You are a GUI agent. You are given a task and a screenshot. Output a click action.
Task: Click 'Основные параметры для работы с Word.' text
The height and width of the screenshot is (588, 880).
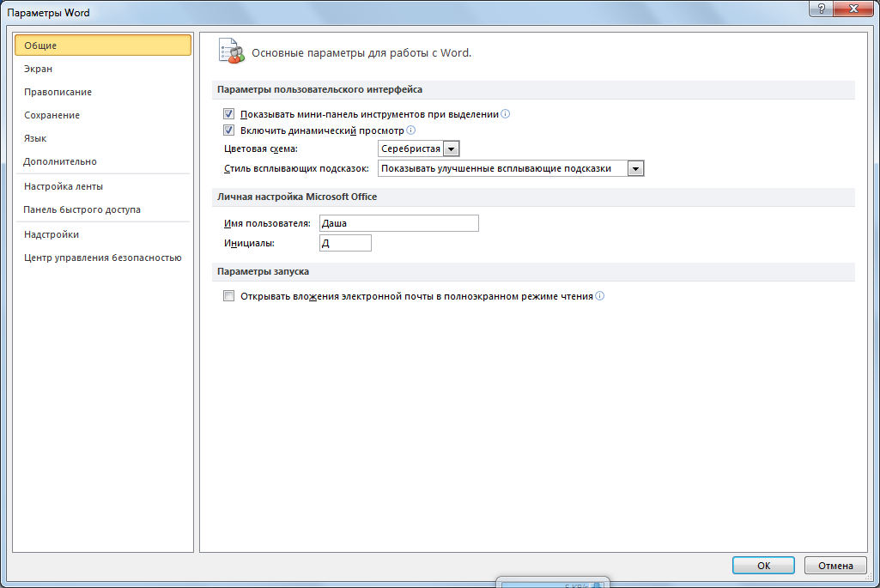[x=361, y=52]
